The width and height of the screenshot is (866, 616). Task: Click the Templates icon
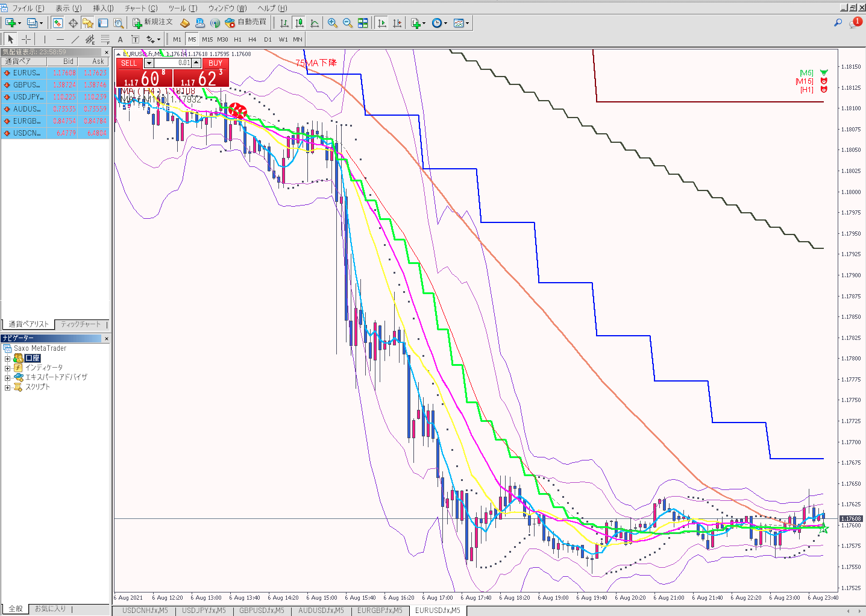[459, 23]
